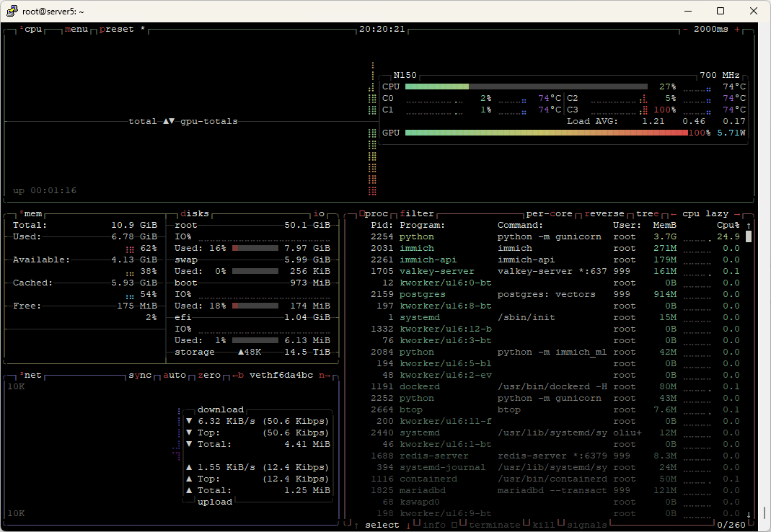Screen dimensions: 771x532
Task: Move selection down with red down arrow
Action: tap(408, 525)
